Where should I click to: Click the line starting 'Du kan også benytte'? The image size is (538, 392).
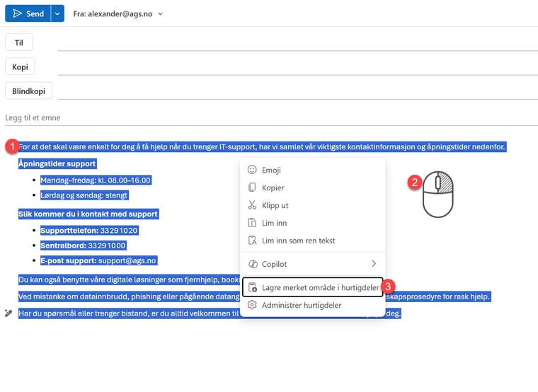[x=129, y=280]
